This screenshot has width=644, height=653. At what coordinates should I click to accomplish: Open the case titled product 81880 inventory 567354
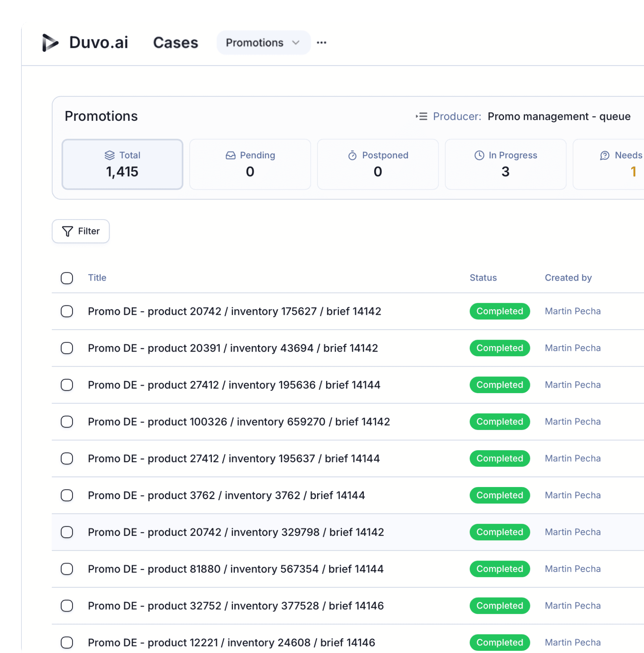click(x=235, y=569)
